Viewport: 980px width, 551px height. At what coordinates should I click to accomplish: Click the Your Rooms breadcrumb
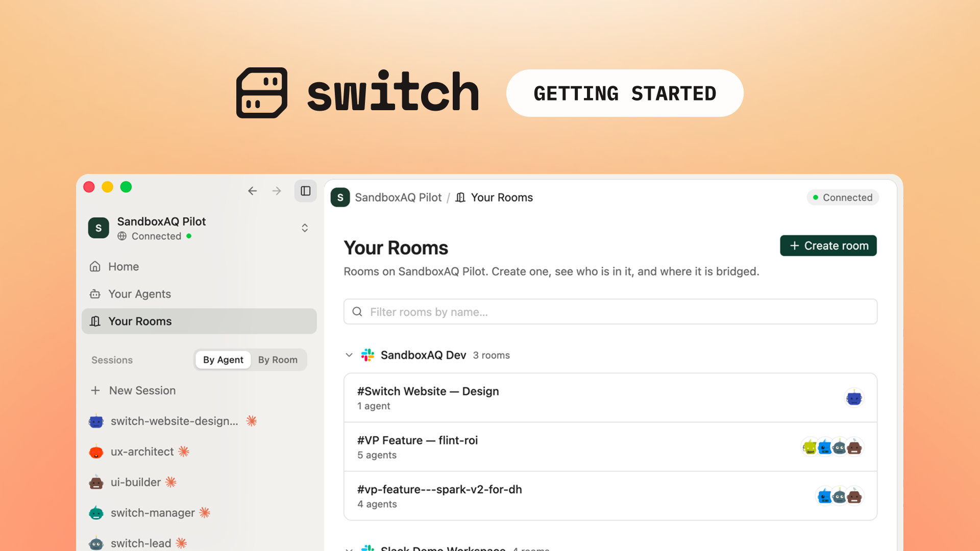click(494, 197)
